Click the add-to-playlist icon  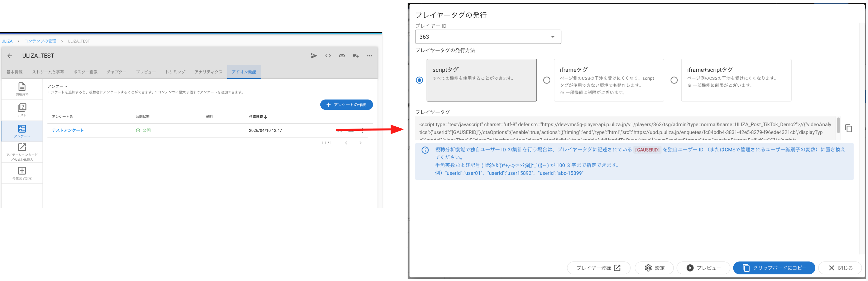(x=356, y=56)
